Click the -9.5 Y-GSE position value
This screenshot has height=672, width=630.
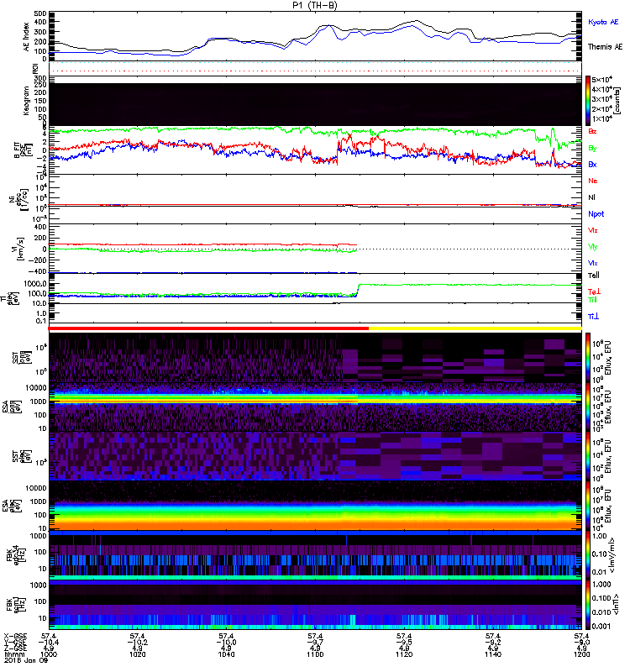[x=404, y=643]
